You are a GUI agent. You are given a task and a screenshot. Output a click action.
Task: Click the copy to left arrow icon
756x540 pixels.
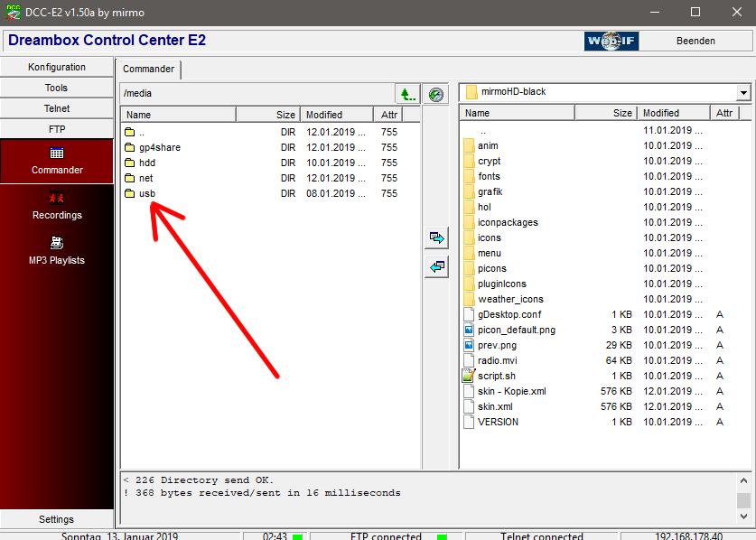[x=436, y=267]
